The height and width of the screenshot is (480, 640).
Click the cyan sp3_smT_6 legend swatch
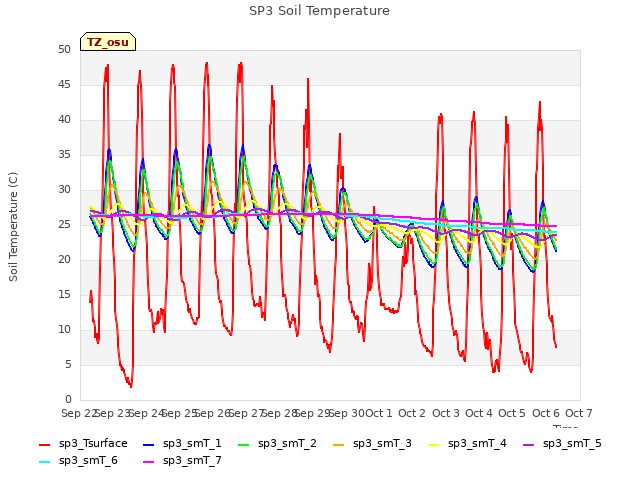(x=44, y=462)
